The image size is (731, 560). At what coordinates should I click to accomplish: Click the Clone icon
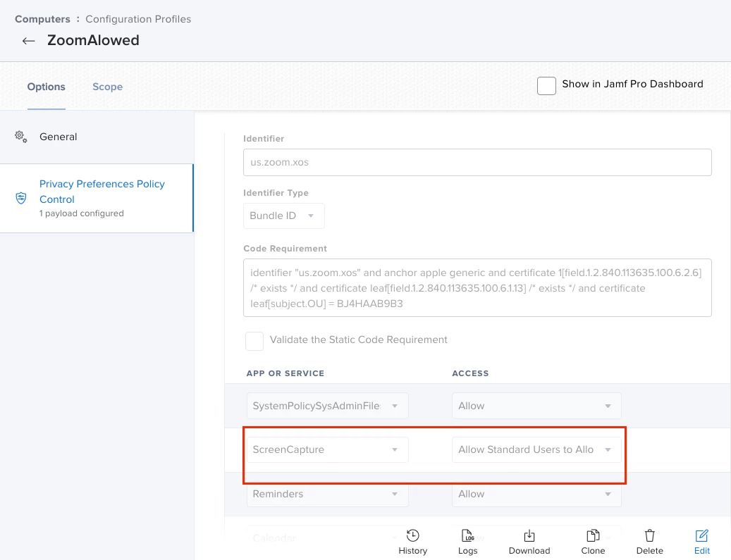coord(593,535)
